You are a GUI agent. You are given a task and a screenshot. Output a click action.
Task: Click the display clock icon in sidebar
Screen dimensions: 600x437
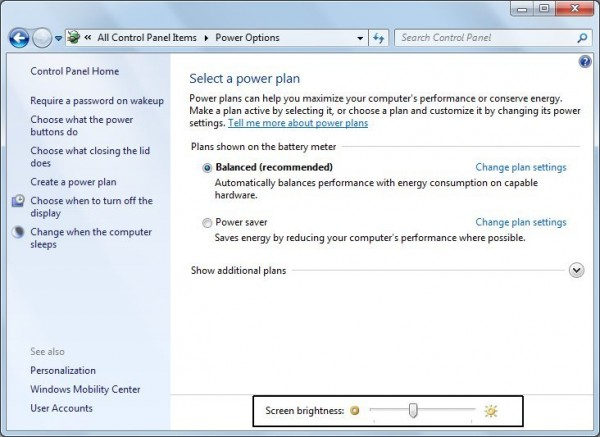(x=18, y=201)
